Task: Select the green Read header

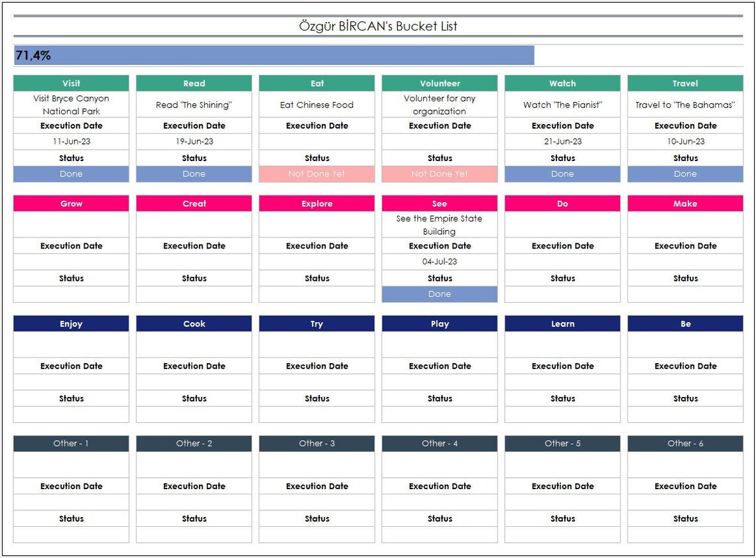Action: [x=194, y=83]
